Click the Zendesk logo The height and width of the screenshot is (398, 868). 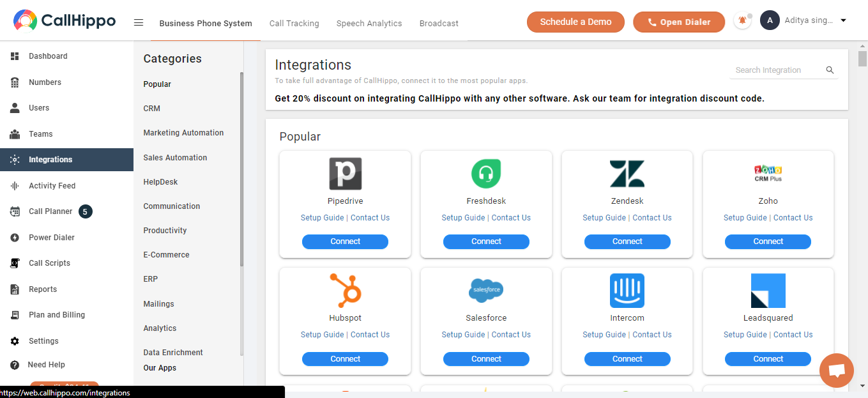point(627,174)
